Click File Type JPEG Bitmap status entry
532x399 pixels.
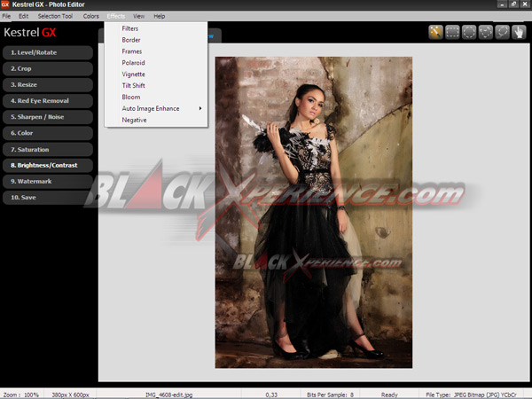pyautogui.click(x=472, y=395)
